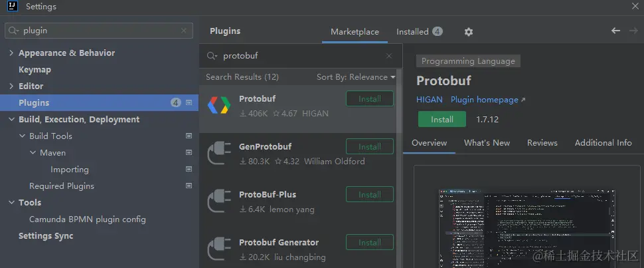
Task: Open the Additional Info tab
Action: pos(603,143)
